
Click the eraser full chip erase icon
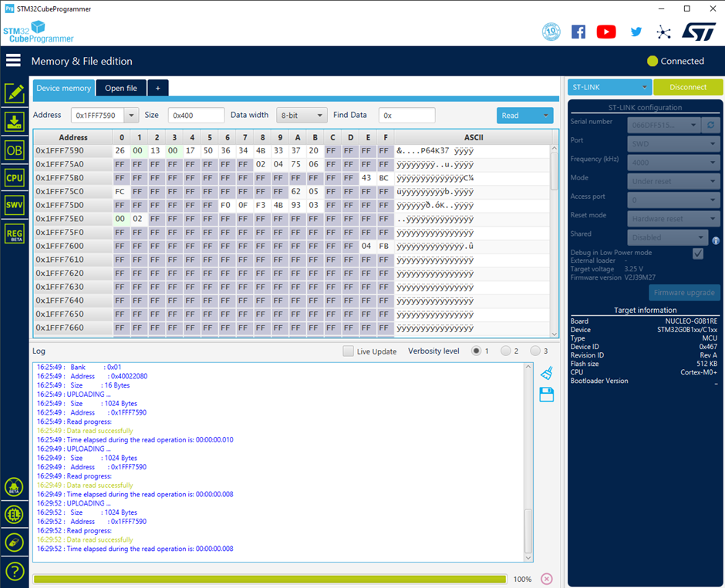click(14, 543)
